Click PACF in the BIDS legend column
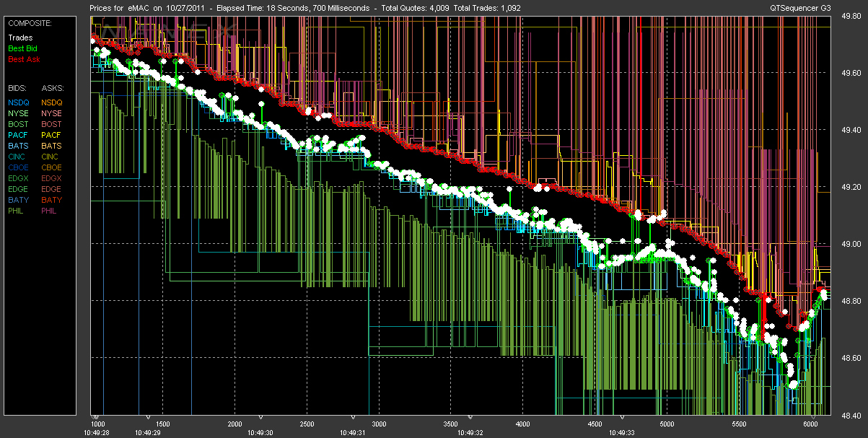The width and height of the screenshot is (868, 438). tap(18, 135)
